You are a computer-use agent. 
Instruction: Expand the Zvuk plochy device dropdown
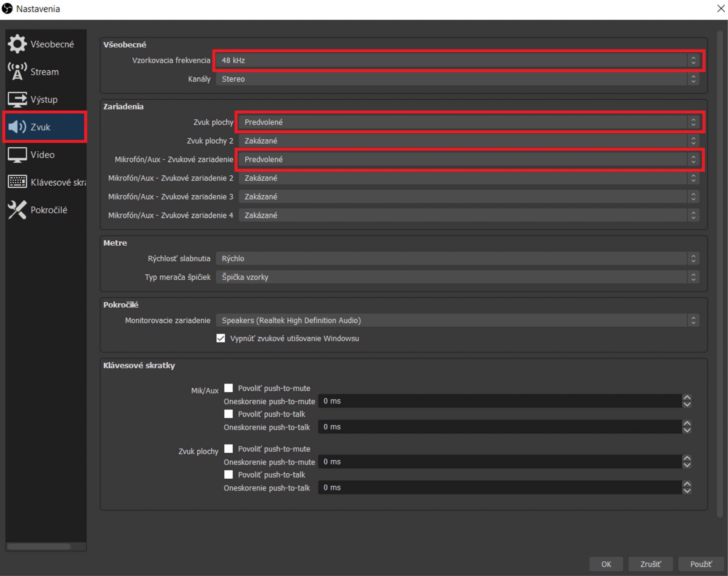click(x=469, y=122)
